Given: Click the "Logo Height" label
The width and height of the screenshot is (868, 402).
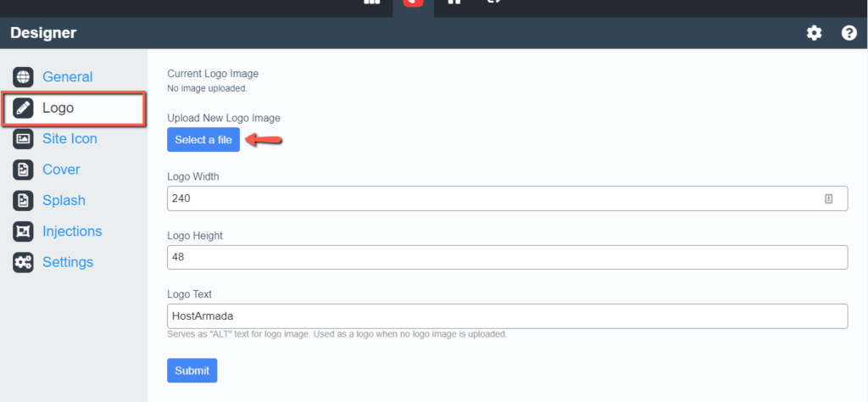Looking at the screenshot, I should coord(195,235).
